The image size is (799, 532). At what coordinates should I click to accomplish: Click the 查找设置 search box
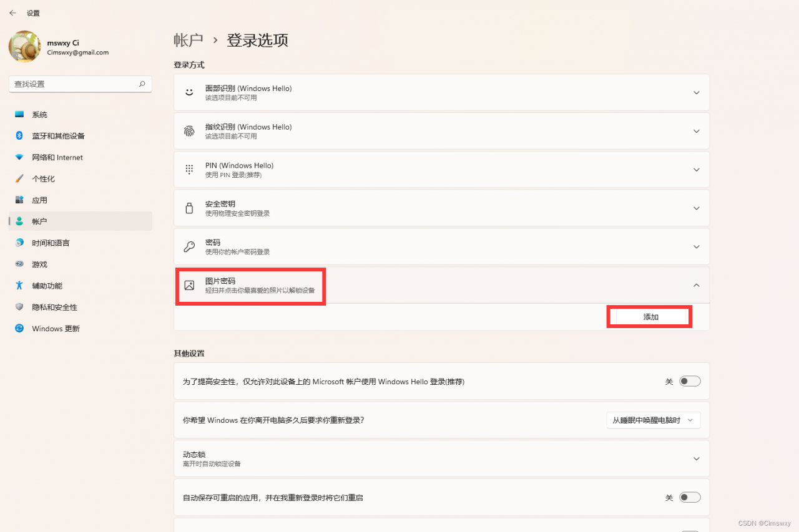tap(80, 84)
